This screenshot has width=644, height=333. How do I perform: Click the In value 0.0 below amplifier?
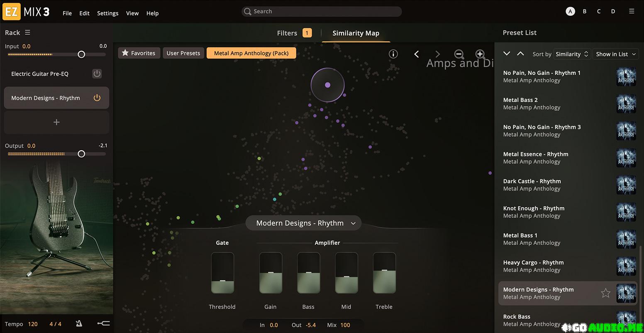click(x=274, y=325)
